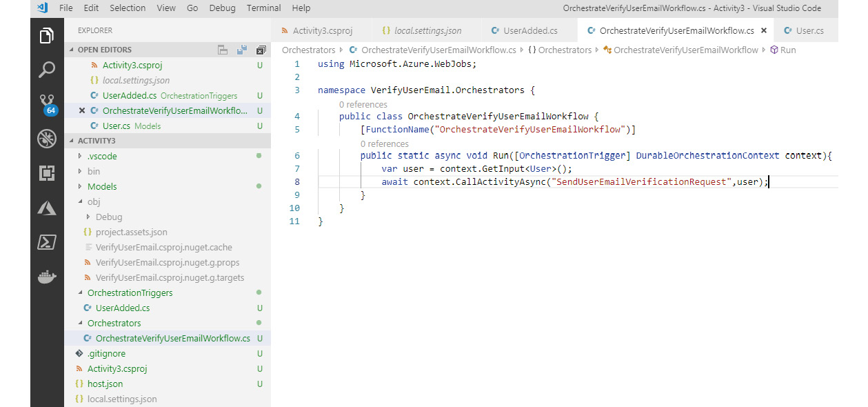Open the Terminal menu
This screenshot has height=407, width=868.
point(264,8)
